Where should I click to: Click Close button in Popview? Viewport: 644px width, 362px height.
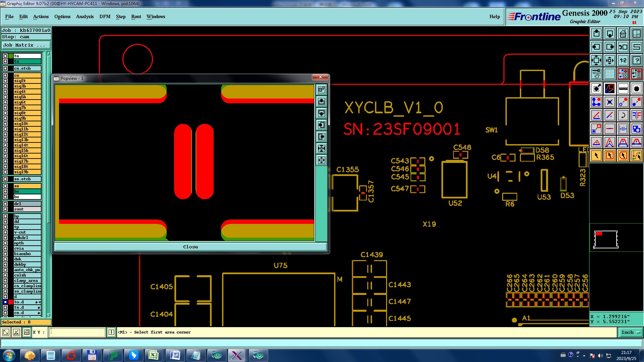[190, 247]
